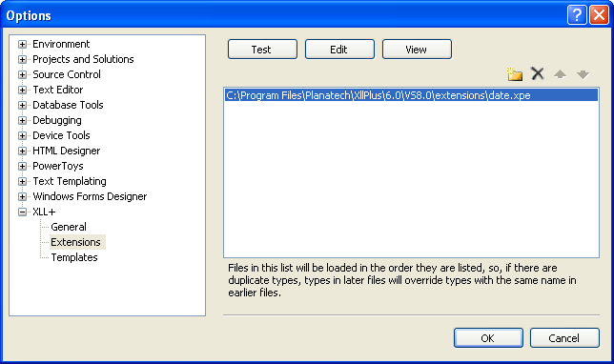Viewport: 614px width, 364px height.
Task: Close the Options dialog
Action: (x=599, y=15)
